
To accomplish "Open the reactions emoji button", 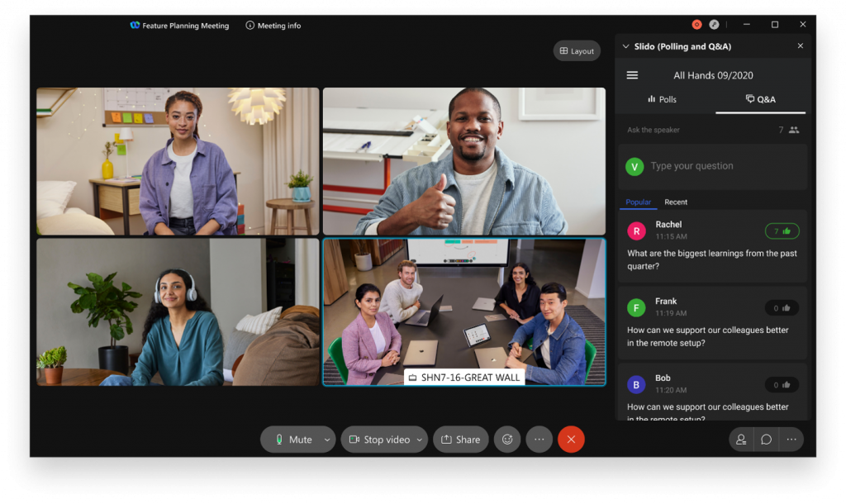I will (507, 440).
